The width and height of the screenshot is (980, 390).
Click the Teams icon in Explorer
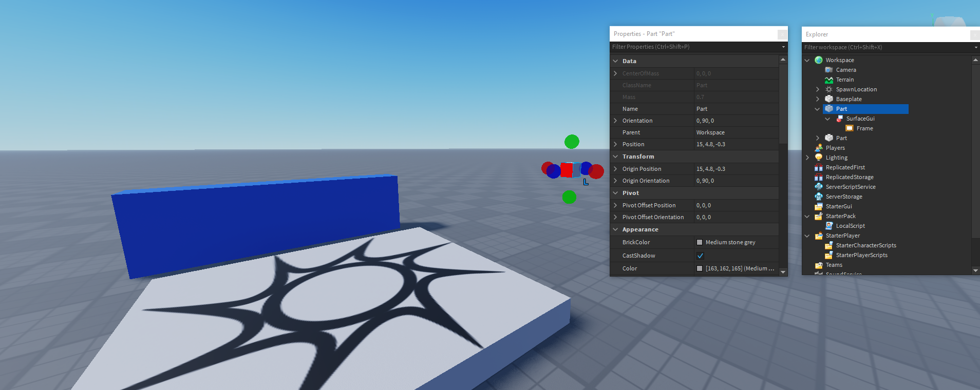pos(819,265)
